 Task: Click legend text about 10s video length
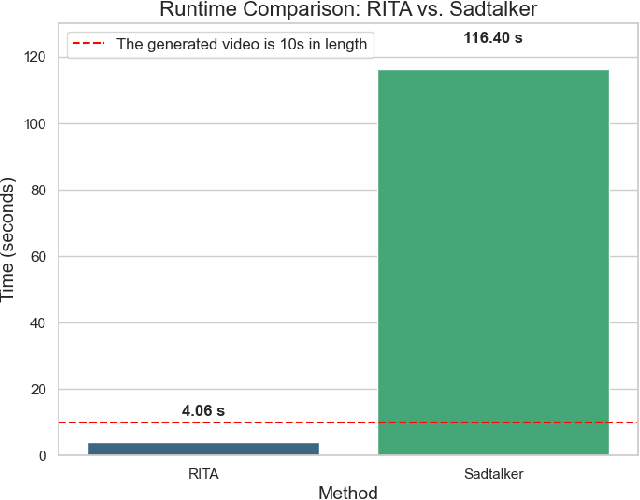(242, 44)
